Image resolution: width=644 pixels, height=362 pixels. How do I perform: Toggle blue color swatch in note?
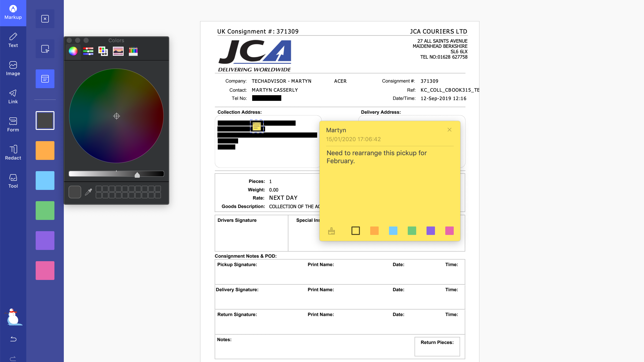pyautogui.click(x=393, y=230)
